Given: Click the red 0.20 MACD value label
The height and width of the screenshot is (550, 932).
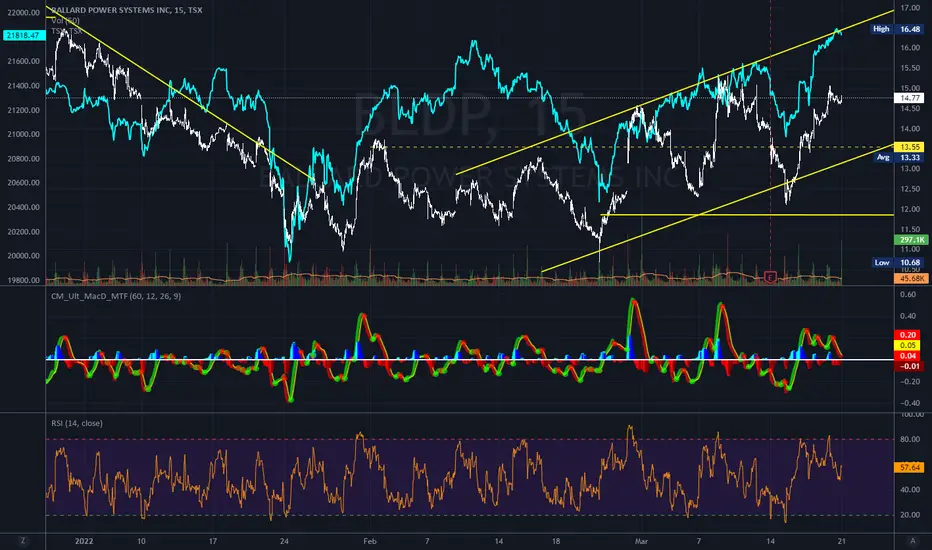Looking at the screenshot, I should pos(909,335).
